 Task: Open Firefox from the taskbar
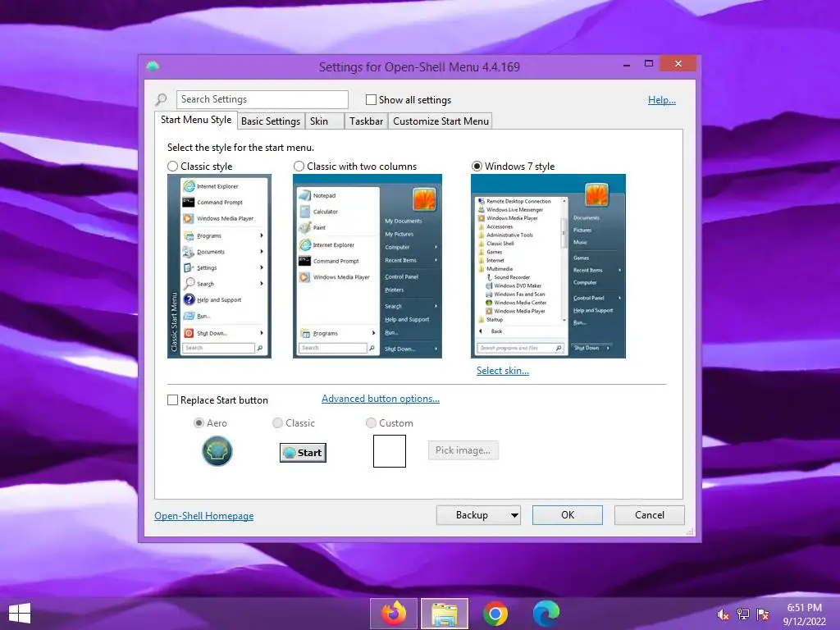[394, 614]
